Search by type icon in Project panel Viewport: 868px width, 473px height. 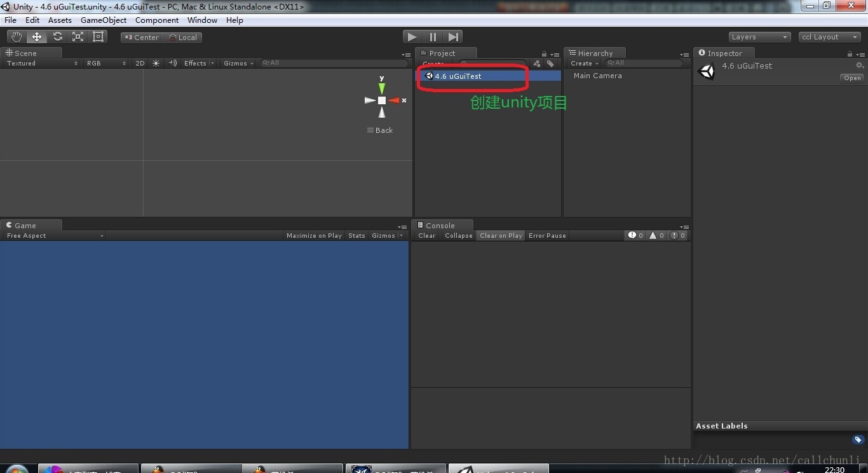pyautogui.click(x=537, y=64)
